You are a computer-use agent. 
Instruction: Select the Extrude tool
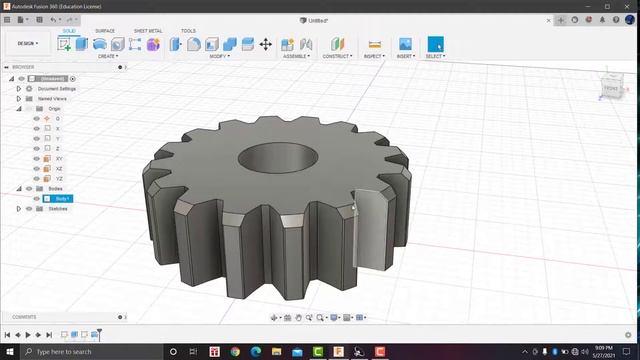tap(82, 44)
